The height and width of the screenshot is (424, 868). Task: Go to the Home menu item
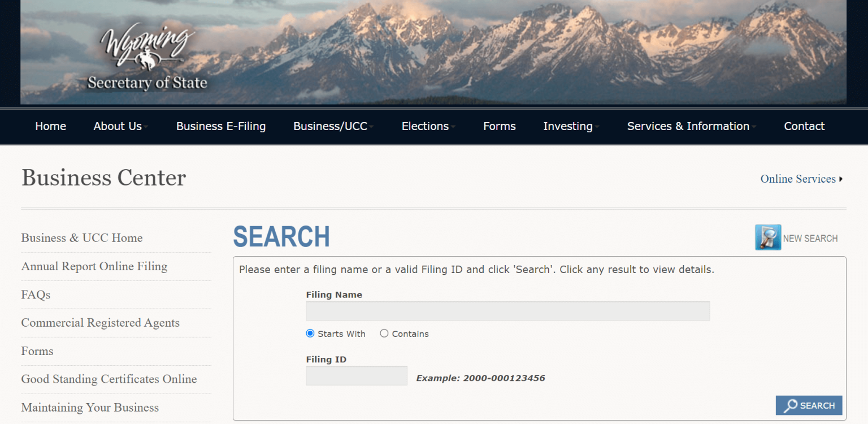point(51,127)
